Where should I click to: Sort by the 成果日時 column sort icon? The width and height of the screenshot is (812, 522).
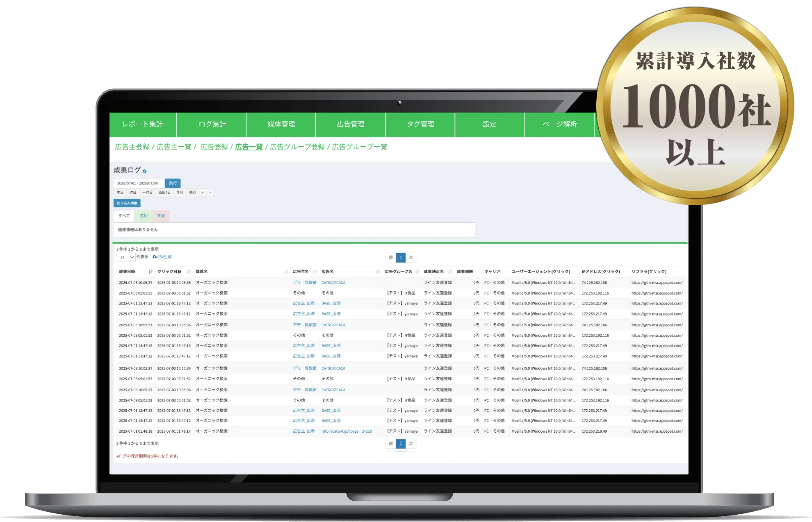151,272
